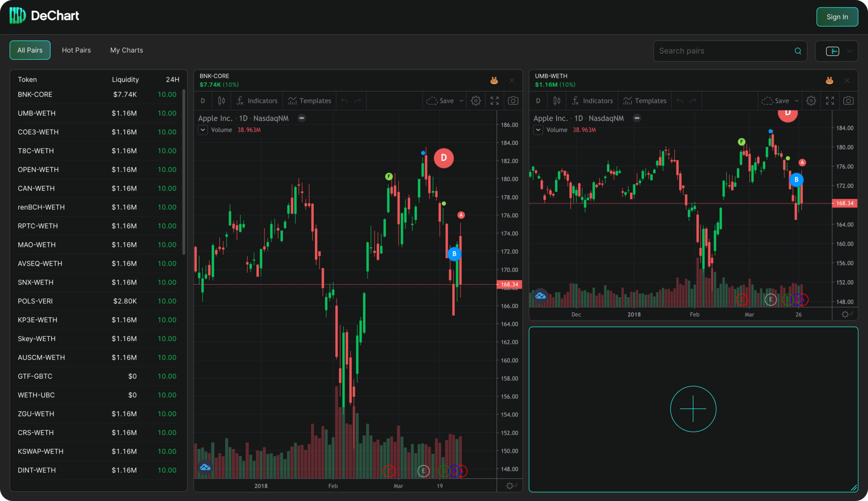Click redo in UMB-WETH chart toolbar
The image size is (868, 501).
point(693,101)
